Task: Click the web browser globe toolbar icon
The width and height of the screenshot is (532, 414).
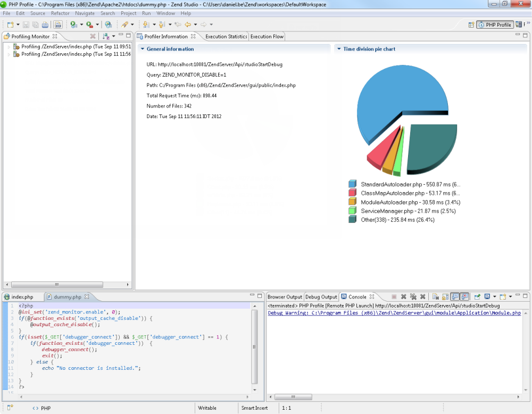Action: (x=108, y=24)
